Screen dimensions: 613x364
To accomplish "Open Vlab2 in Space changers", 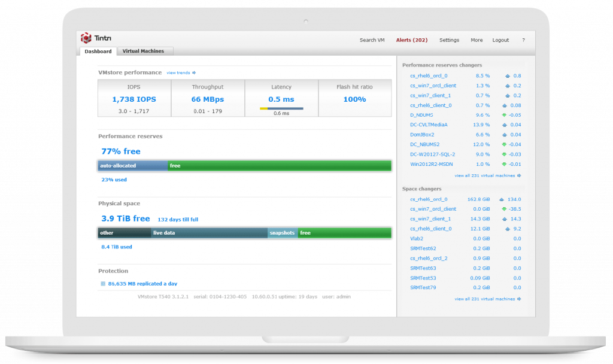I will point(417,238).
